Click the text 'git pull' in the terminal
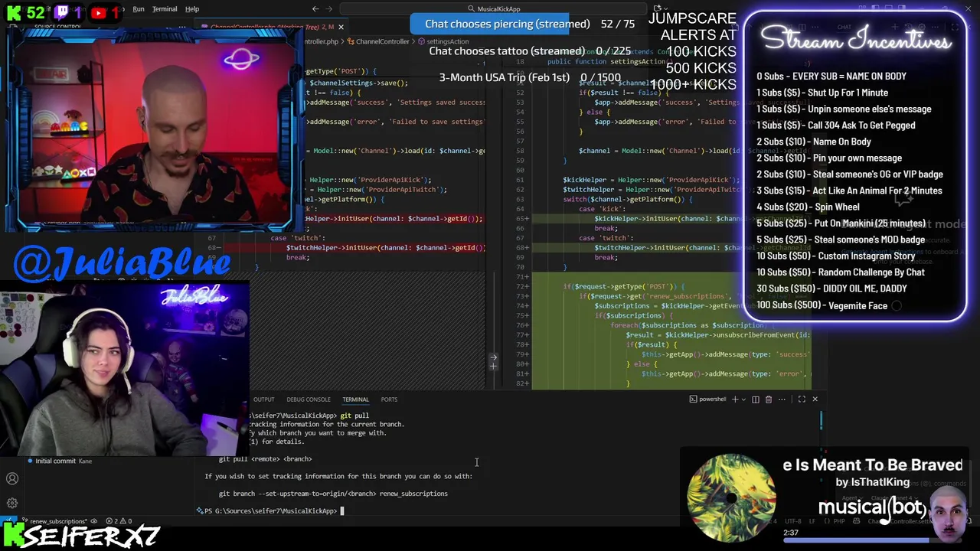The image size is (980, 551). tap(354, 416)
